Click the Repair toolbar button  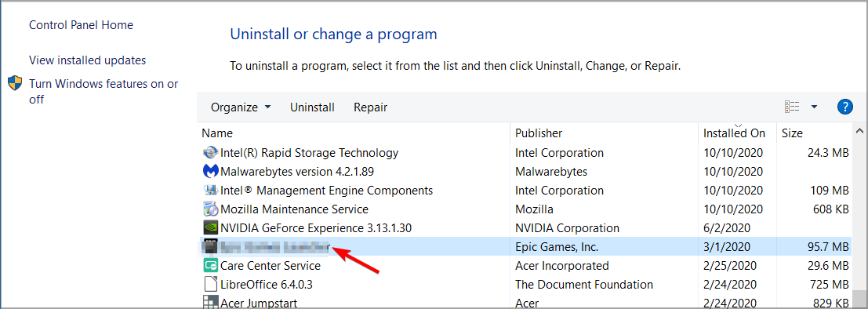click(370, 107)
